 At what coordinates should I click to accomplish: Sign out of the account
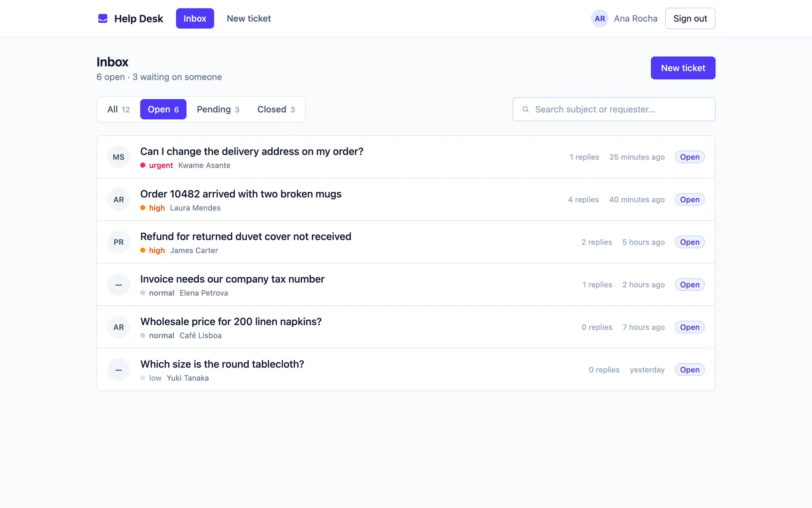click(690, 19)
